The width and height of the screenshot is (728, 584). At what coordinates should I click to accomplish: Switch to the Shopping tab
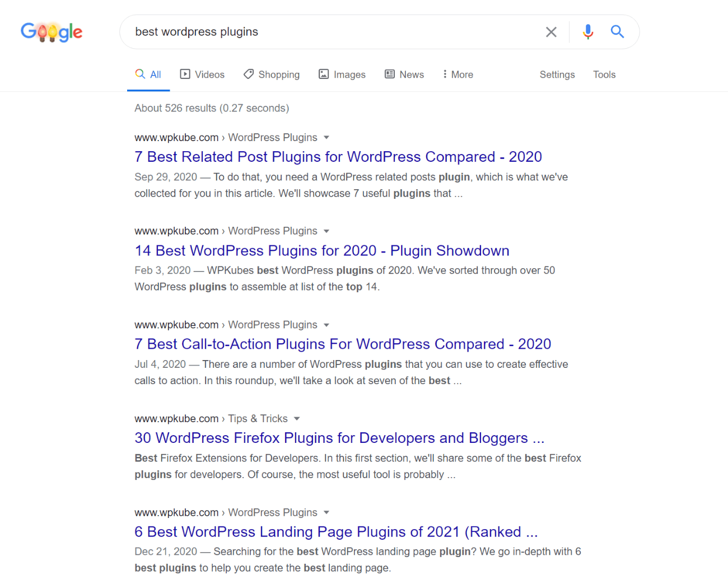[x=272, y=74]
